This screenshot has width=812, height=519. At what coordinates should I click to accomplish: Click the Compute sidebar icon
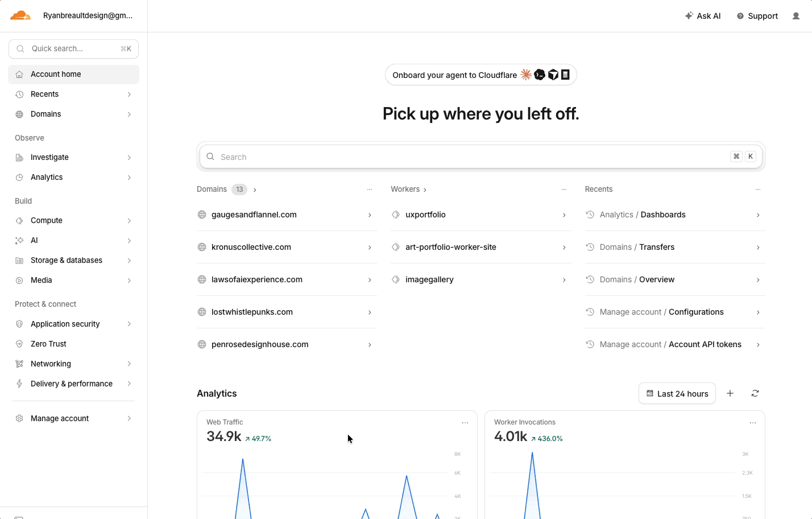(19, 221)
